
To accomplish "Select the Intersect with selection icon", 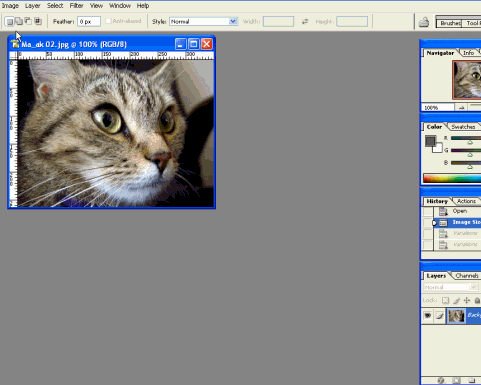I will (x=38, y=22).
